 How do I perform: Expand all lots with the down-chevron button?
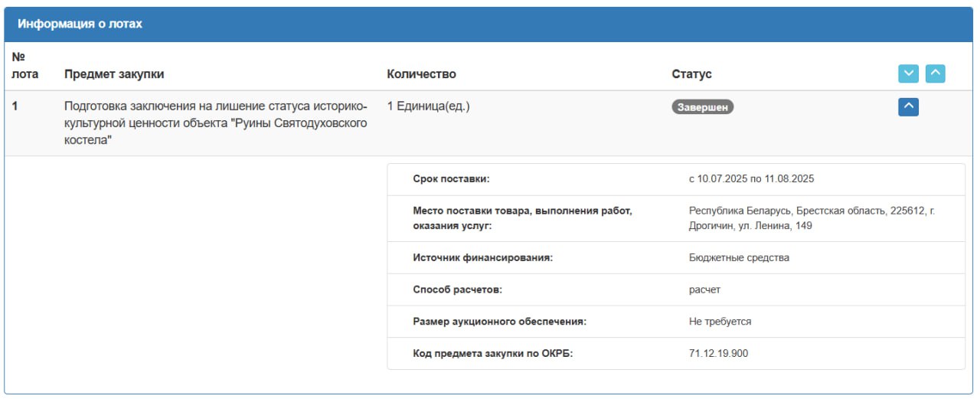[x=908, y=74]
